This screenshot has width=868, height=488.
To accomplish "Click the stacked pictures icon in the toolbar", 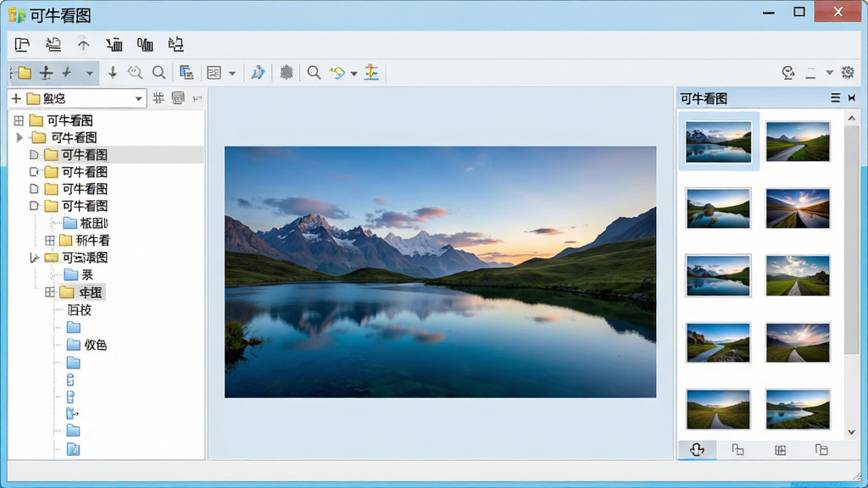I will (186, 73).
